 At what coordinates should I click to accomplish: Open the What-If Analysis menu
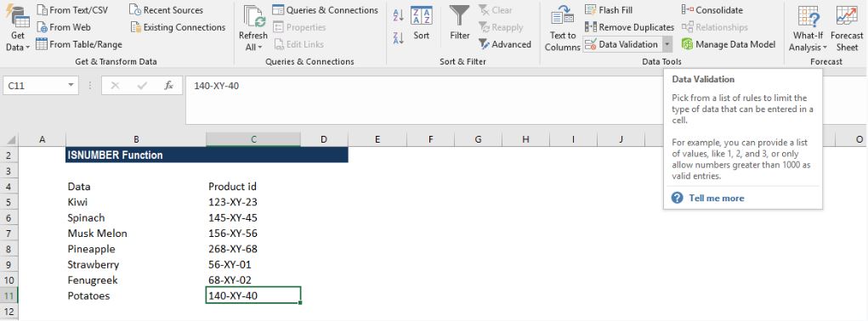[808, 28]
